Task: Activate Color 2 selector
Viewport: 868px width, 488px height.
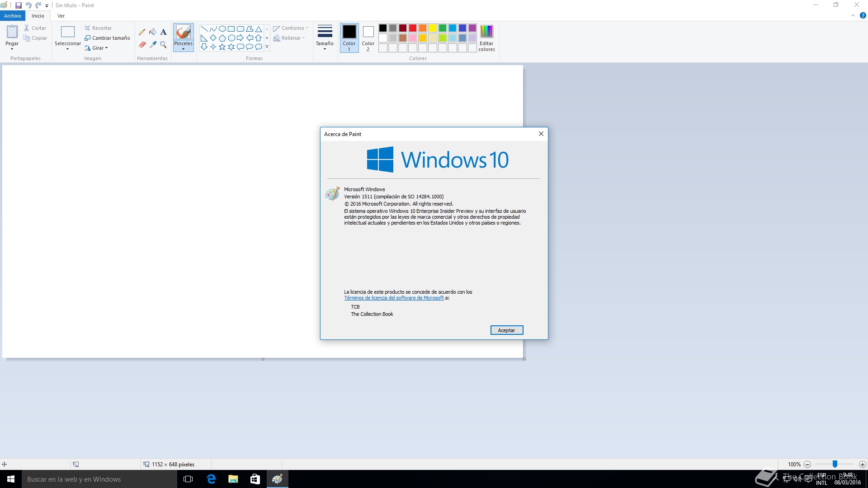Action: [368, 38]
